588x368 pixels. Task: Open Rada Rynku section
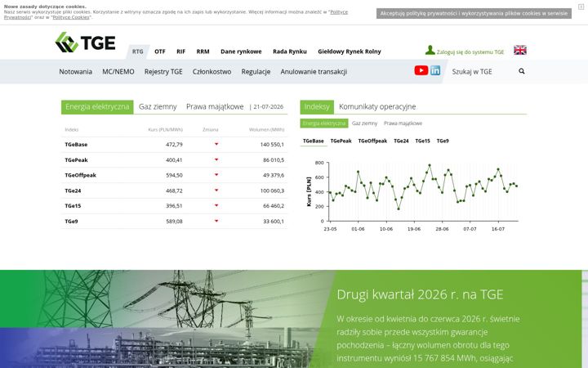(289, 52)
